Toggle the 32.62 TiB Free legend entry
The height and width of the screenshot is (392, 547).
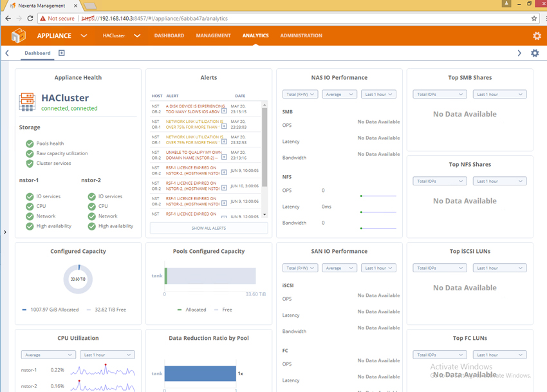coord(106,310)
